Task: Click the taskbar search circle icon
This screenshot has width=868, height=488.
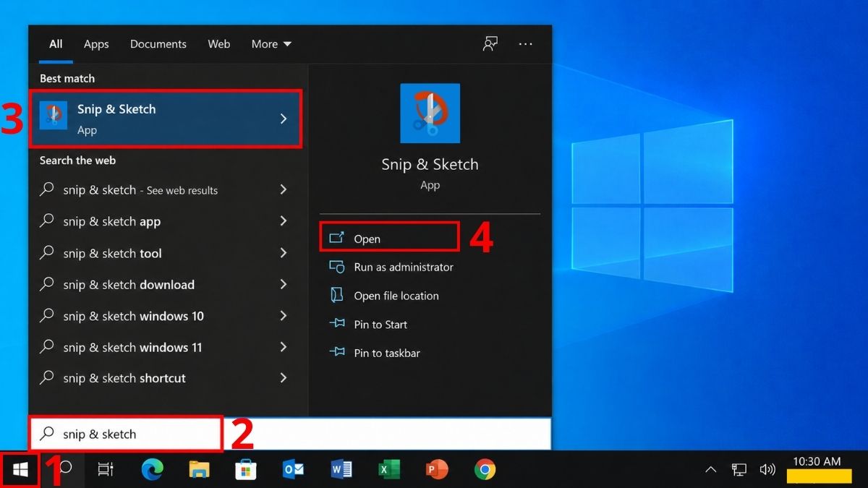Action: 65,467
